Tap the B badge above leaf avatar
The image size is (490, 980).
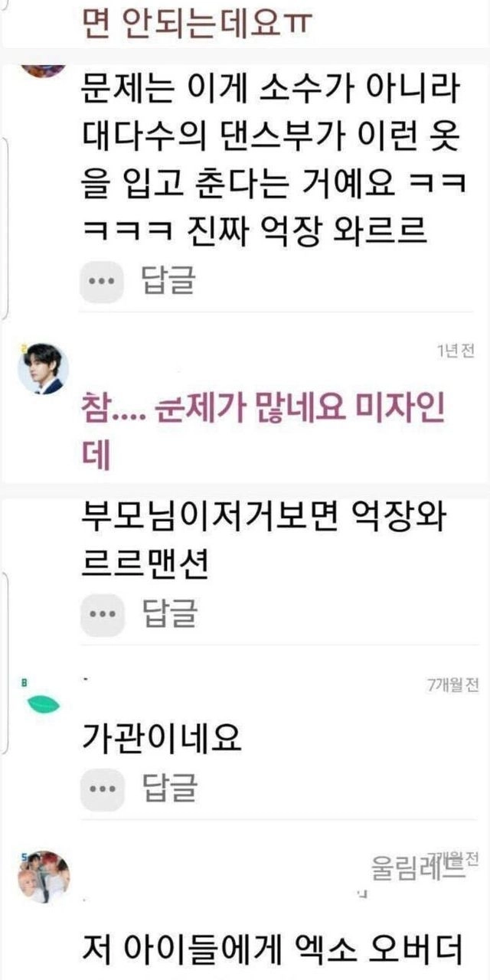click(23, 679)
